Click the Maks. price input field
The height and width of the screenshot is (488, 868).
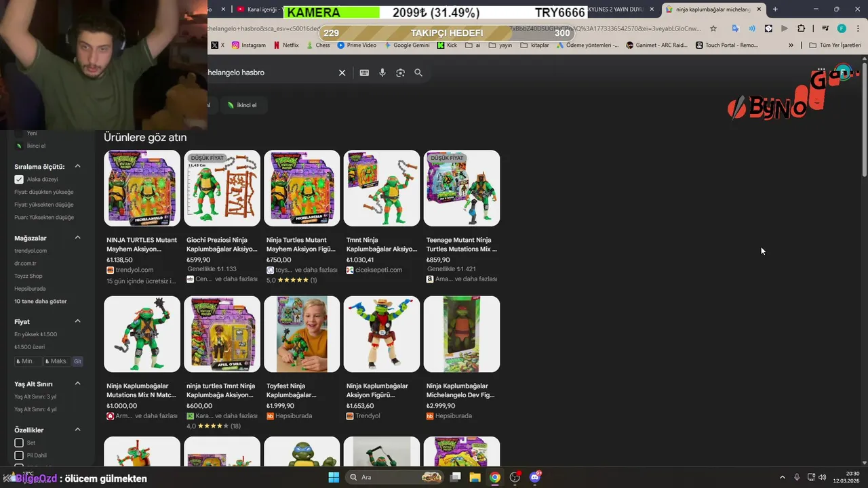point(57,361)
